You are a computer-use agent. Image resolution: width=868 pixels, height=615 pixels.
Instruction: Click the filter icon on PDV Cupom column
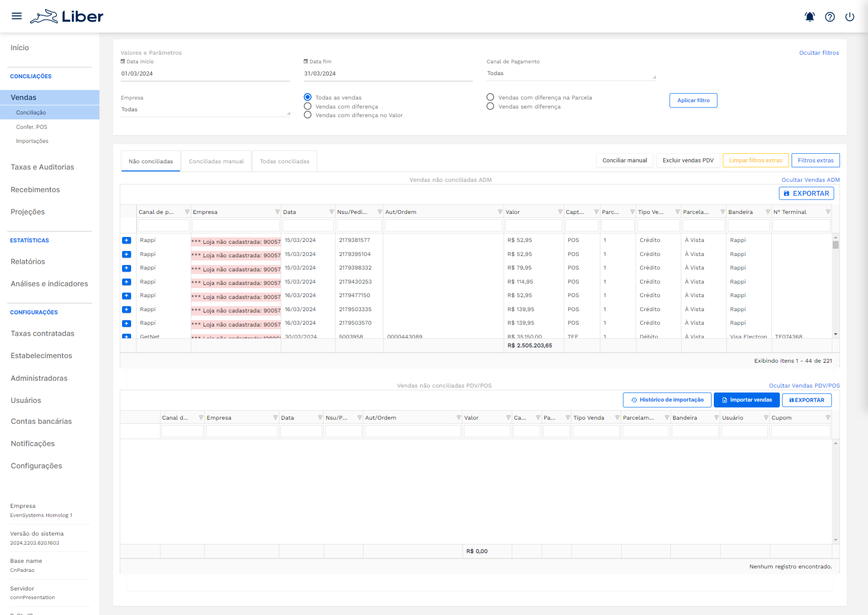click(828, 417)
